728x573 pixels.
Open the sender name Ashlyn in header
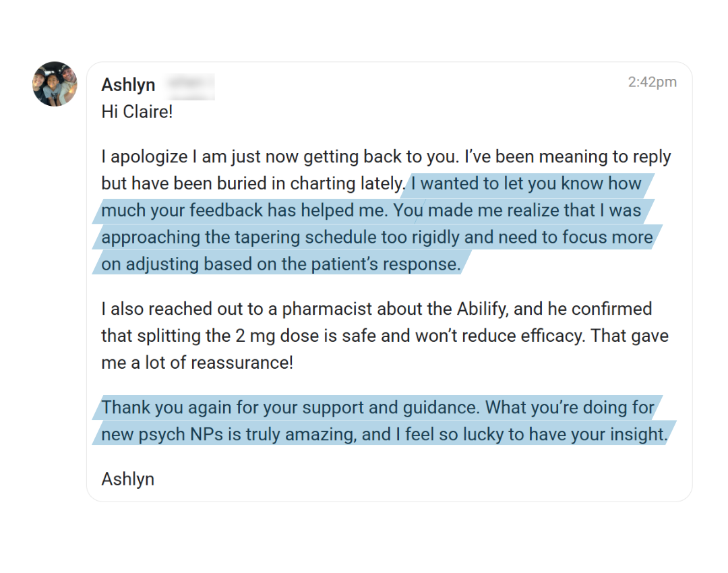(x=128, y=85)
